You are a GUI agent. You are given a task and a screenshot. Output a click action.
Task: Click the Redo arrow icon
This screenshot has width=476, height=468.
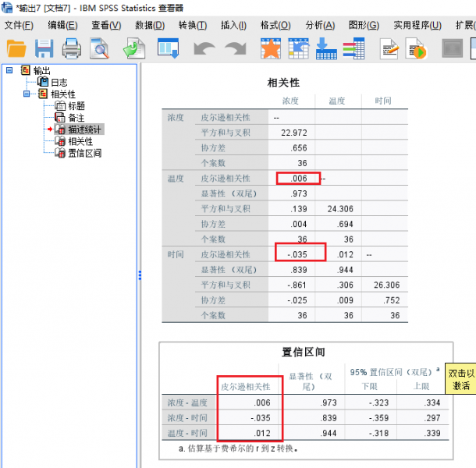click(x=236, y=48)
